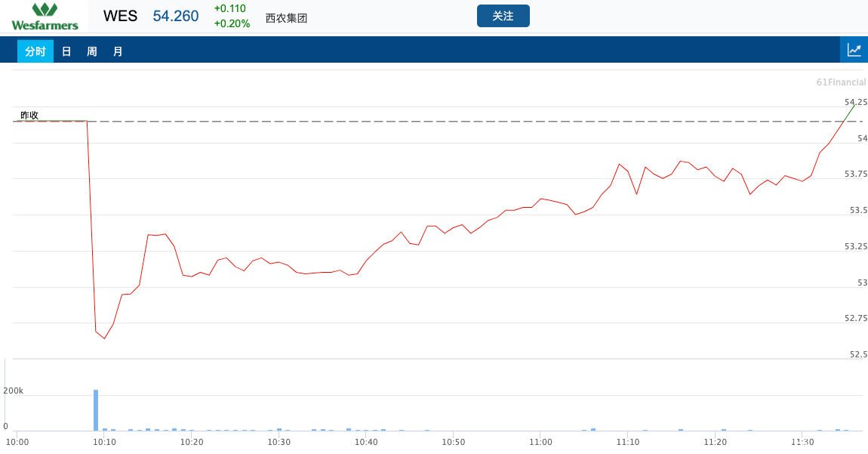The image size is (868, 454).
Task: Click the 54.260 current price
Action: (x=175, y=16)
